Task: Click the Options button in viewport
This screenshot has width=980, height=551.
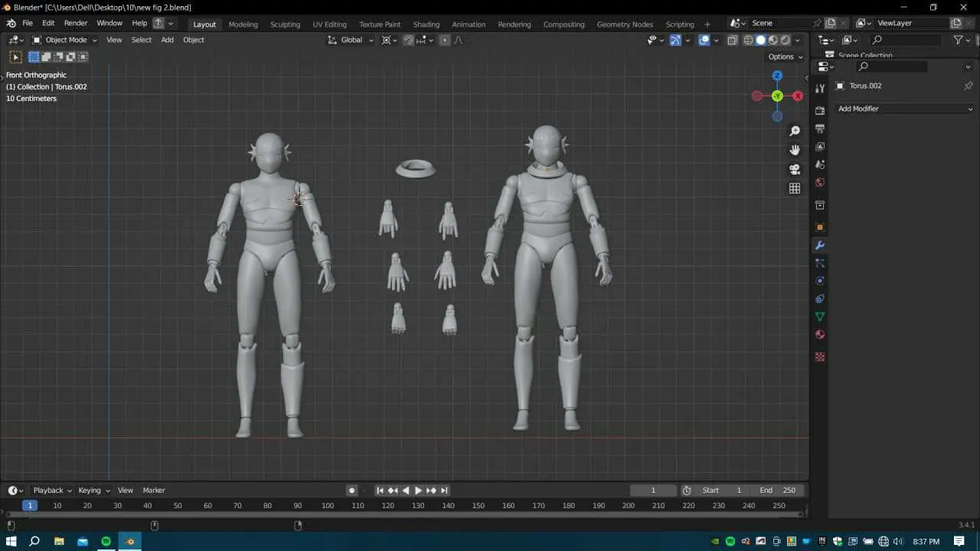Action: click(x=785, y=57)
